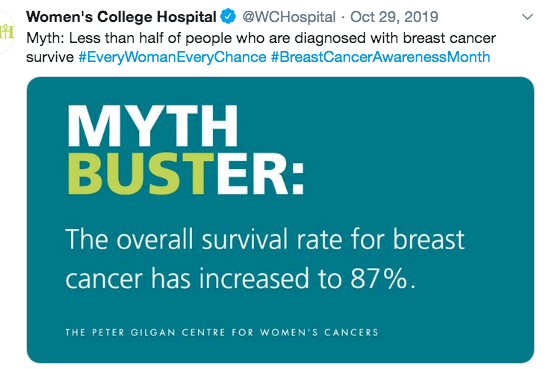
Task: Click the word "WOMEN'S" in the image footer
Action: pyautogui.click(x=289, y=332)
